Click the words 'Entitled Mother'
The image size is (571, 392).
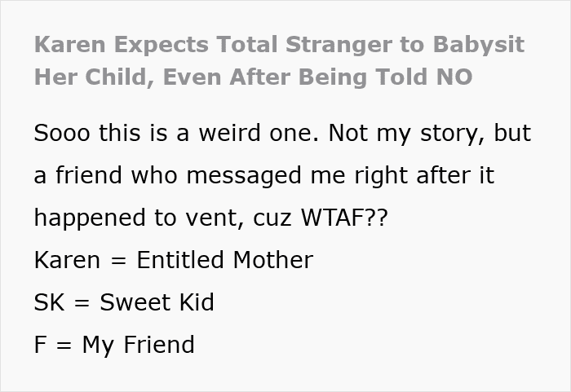[x=225, y=260]
